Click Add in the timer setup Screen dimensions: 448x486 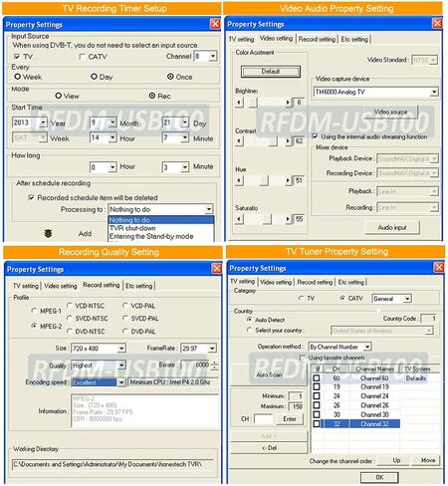(85, 234)
